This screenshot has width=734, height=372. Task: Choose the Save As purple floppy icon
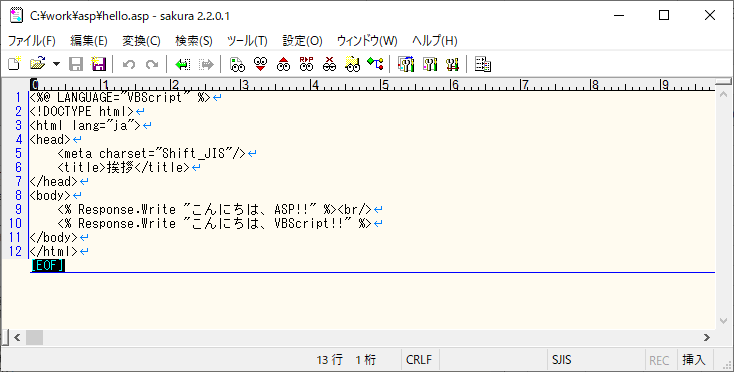98,64
